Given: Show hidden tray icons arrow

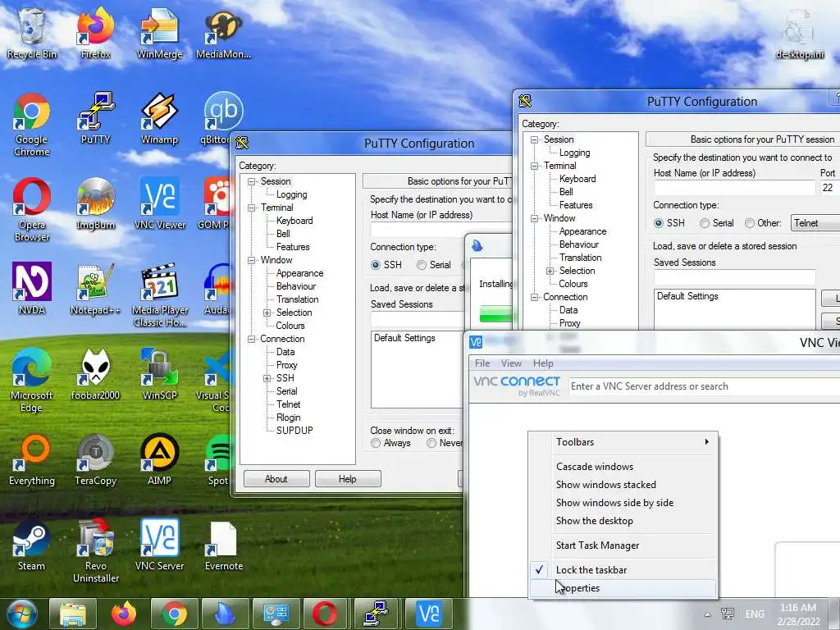Looking at the screenshot, I should click(x=707, y=614).
